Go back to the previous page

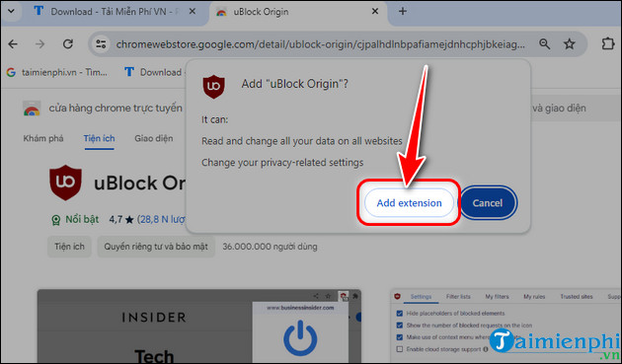click(13, 43)
